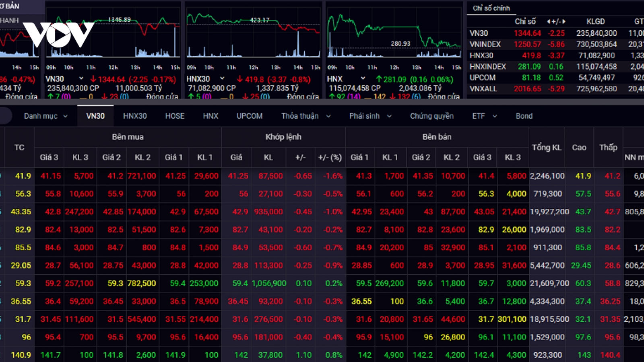This screenshot has height=362, width=644.
Task: Select VNXALL row in main index table
Action: click(555, 88)
